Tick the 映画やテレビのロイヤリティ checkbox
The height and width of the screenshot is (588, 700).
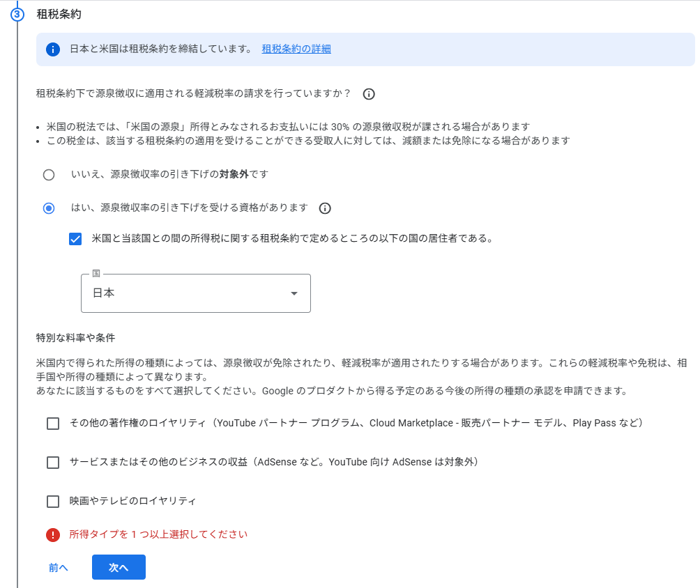pyautogui.click(x=53, y=502)
